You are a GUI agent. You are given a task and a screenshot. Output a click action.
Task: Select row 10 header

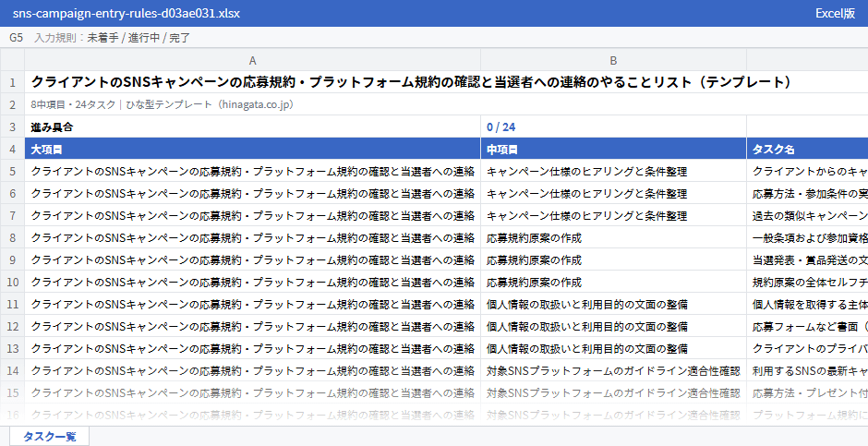click(x=12, y=282)
